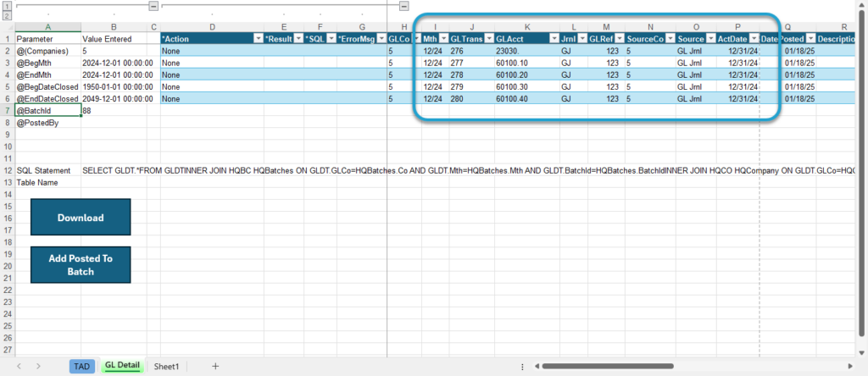The image size is (868, 376).
Task: Select column A header
Action: (x=48, y=26)
